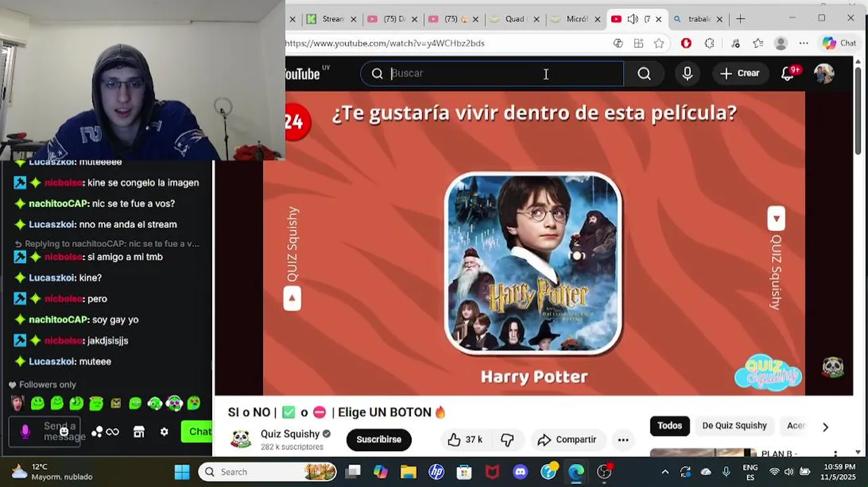Select the De Quiz Squishy chip

(x=734, y=425)
